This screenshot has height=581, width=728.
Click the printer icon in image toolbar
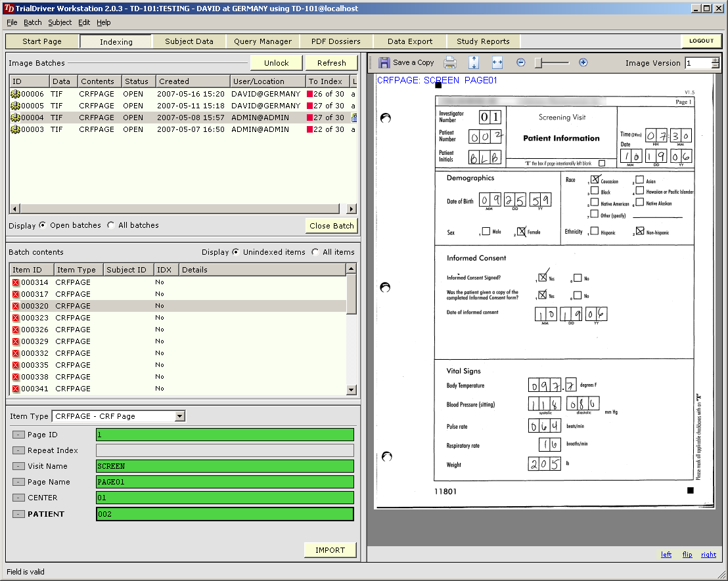450,63
